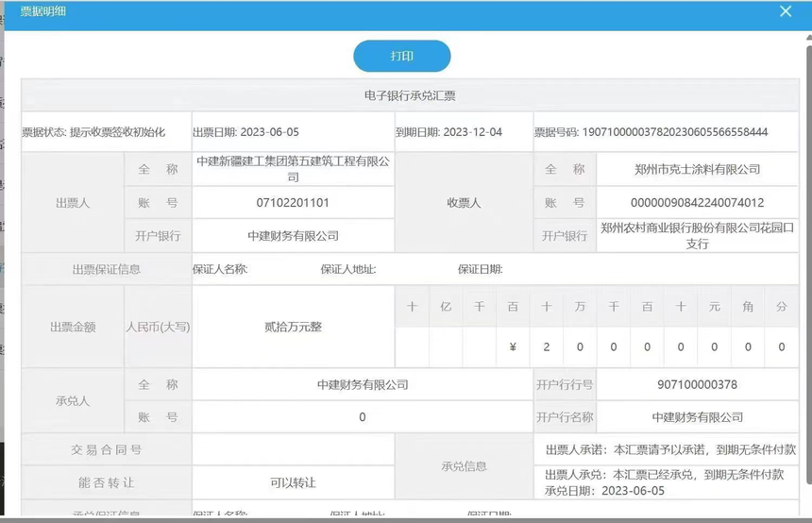
Task: Click the 收票人 label cell
Action: (464, 203)
